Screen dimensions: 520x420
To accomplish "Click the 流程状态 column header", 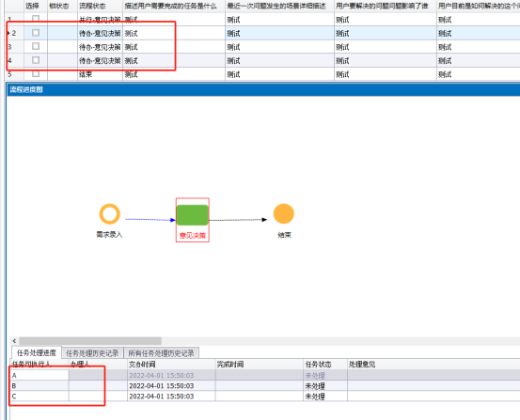I will (101, 6).
